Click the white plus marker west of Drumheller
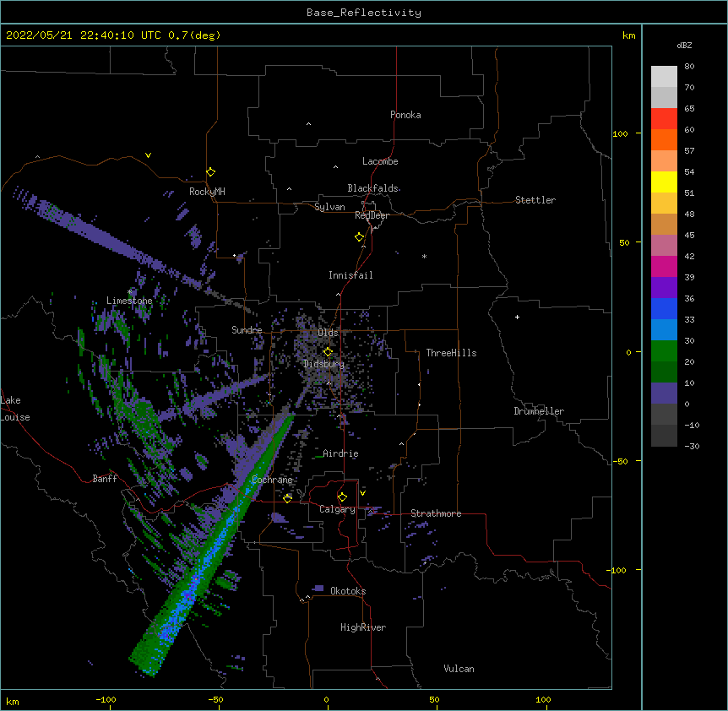Image resolution: width=728 pixels, height=711 pixels. click(x=517, y=317)
